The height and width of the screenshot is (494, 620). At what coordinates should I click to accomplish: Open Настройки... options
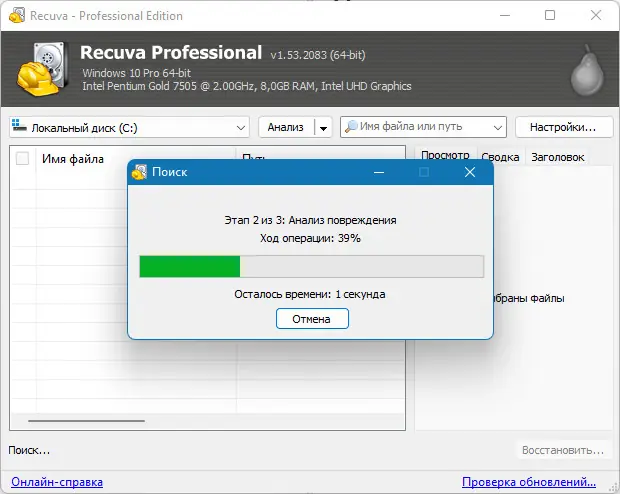pyautogui.click(x=563, y=127)
